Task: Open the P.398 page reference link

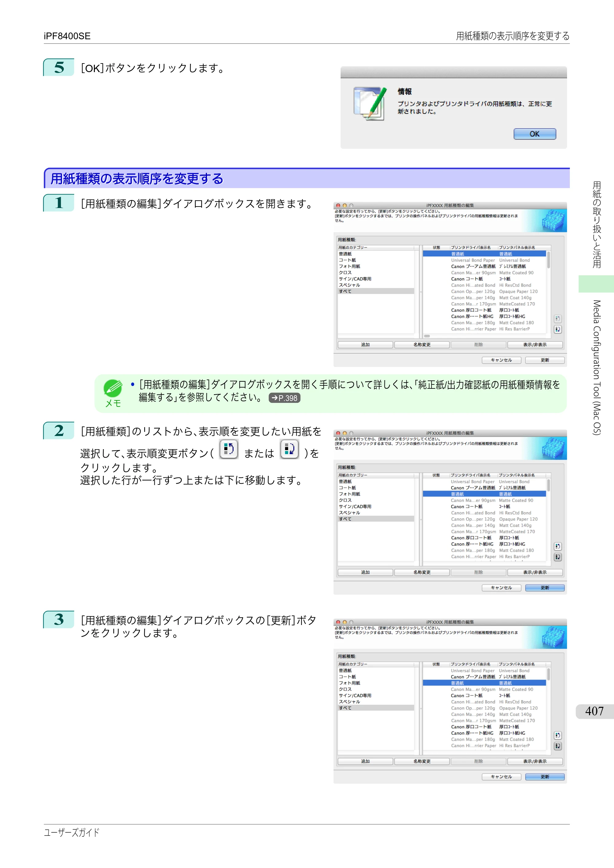Action: [284, 398]
